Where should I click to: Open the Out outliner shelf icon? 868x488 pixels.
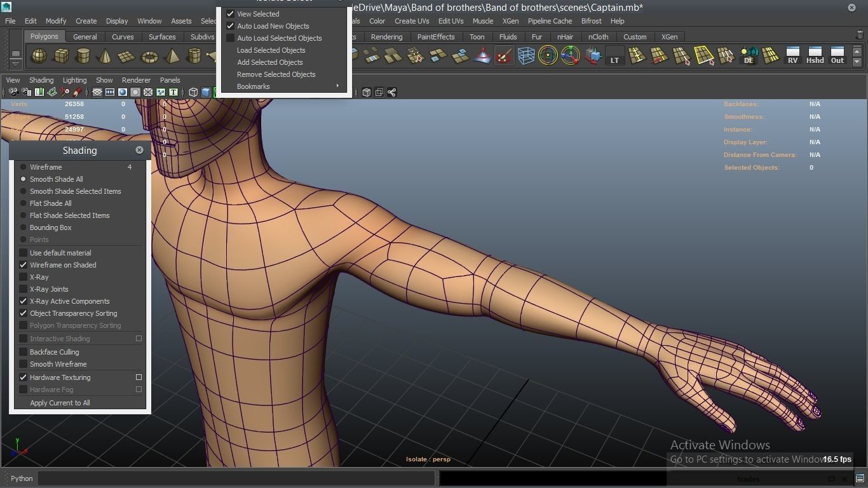[x=837, y=57]
